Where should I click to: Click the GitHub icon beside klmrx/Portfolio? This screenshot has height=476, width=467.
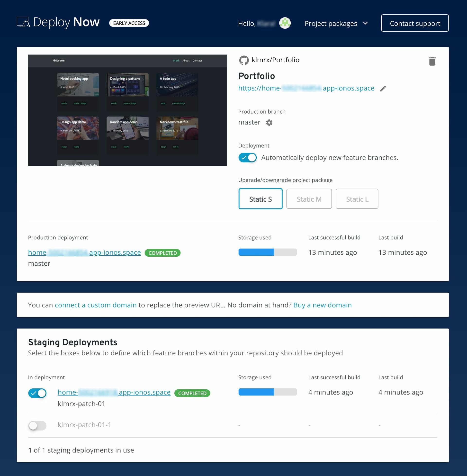[243, 60]
